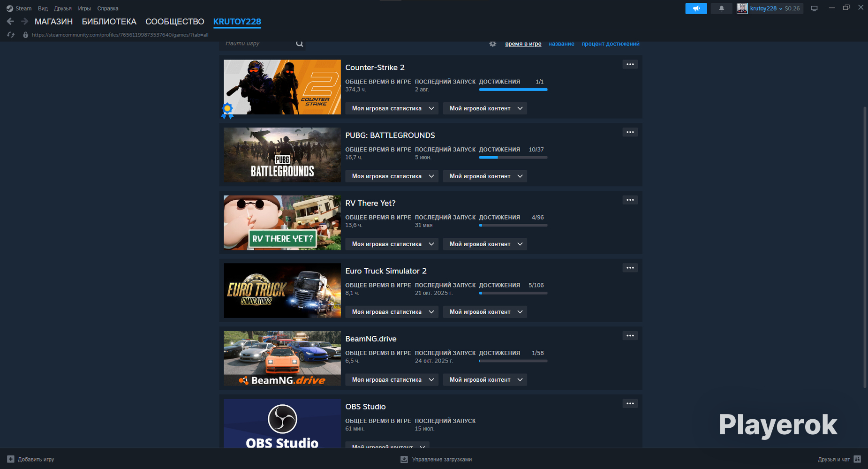The height and width of the screenshot is (469, 868).
Task: Sort games by 'время в игре'
Action: tap(523, 44)
